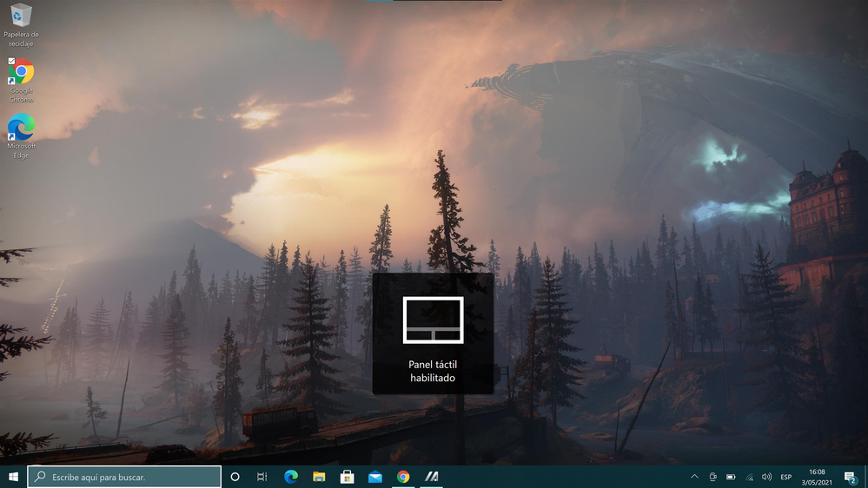This screenshot has width=868, height=488.
Task: Switch to Google Chrome in the taskbar
Action: 403,477
